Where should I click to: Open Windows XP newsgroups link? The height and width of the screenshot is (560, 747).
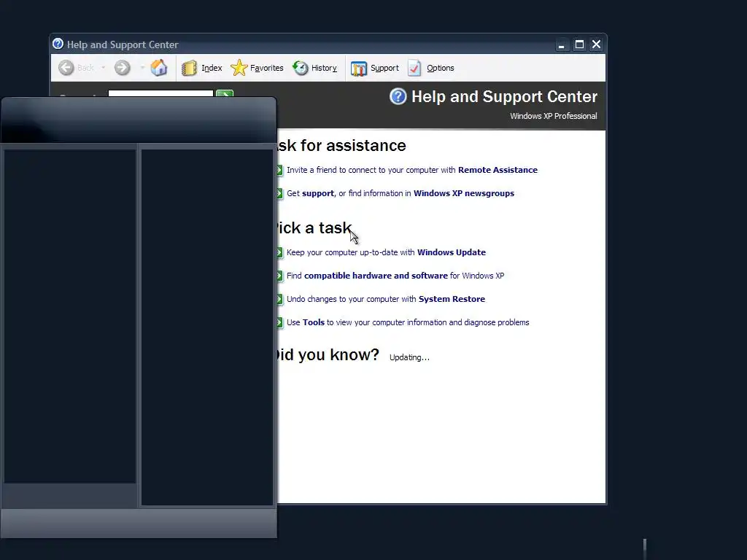[x=464, y=193]
